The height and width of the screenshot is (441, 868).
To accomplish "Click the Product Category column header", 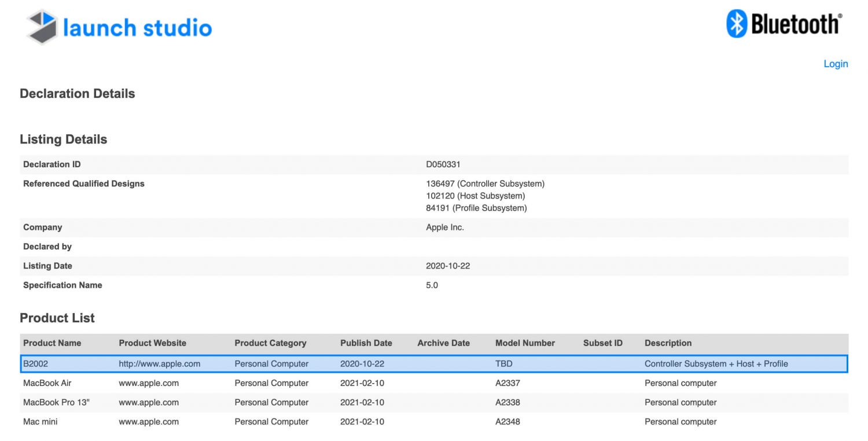I will (x=270, y=343).
